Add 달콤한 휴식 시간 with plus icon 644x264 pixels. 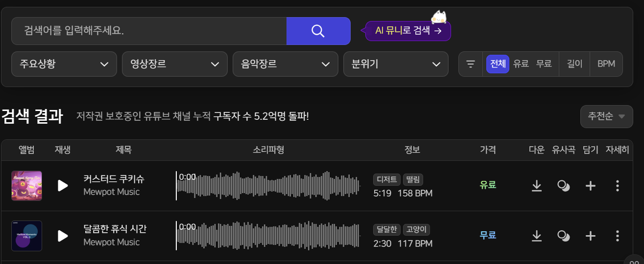tap(591, 236)
